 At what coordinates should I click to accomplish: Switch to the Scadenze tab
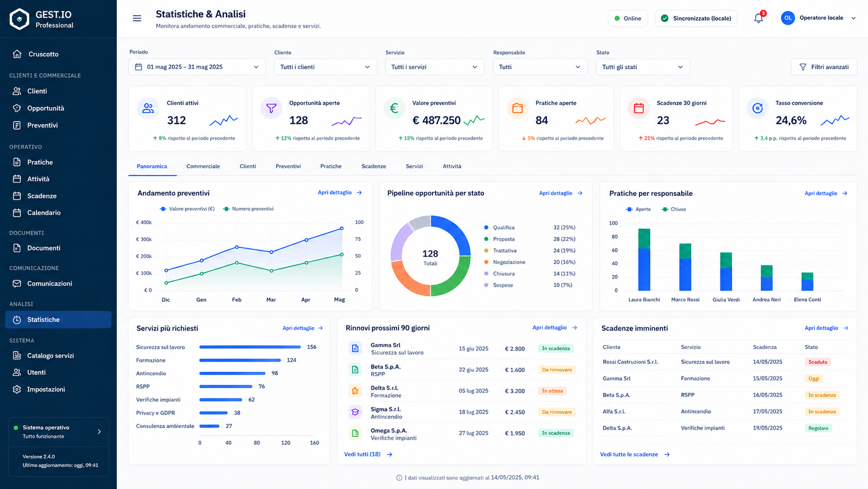pyautogui.click(x=374, y=166)
